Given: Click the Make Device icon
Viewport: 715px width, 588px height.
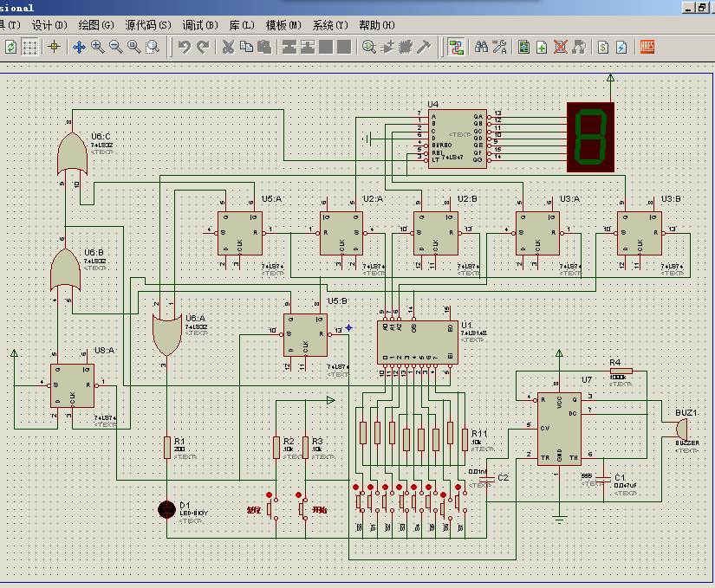Looking at the screenshot, I should click(x=387, y=47).
